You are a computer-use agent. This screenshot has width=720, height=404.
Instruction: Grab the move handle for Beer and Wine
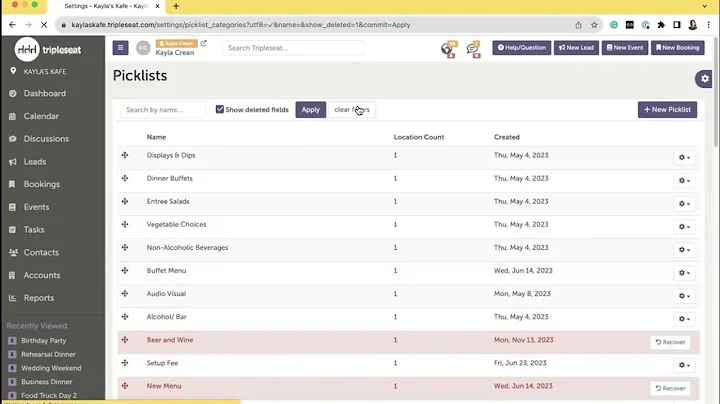coord(125,340)
